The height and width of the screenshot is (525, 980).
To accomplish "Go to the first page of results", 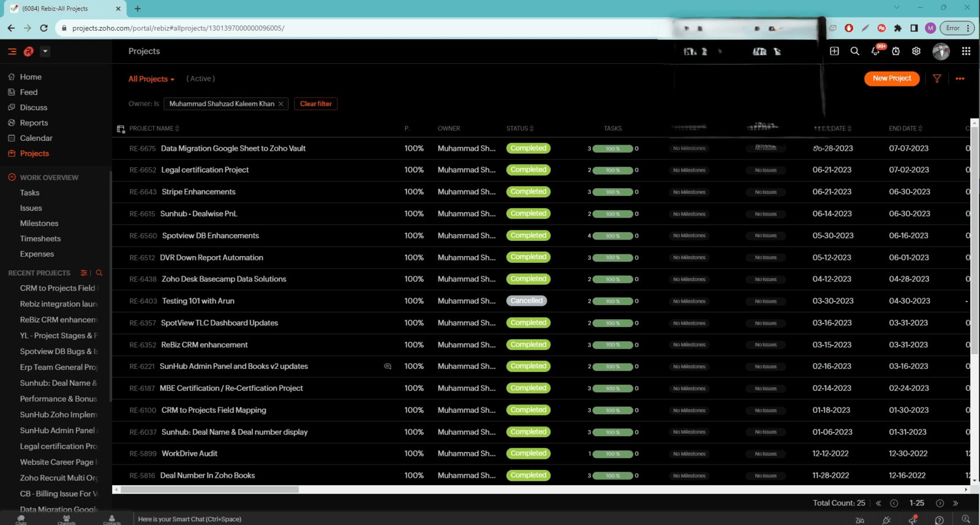I will 878,503.
